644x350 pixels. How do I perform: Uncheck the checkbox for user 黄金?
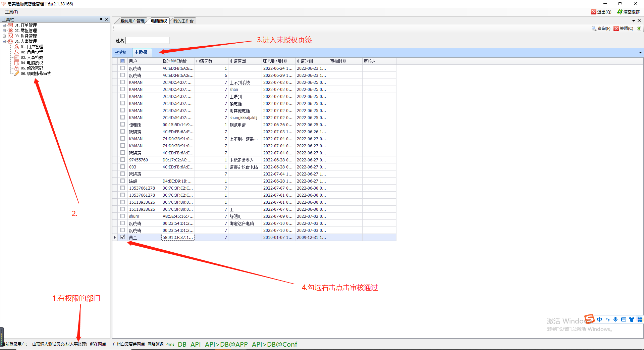coord(123,237)
